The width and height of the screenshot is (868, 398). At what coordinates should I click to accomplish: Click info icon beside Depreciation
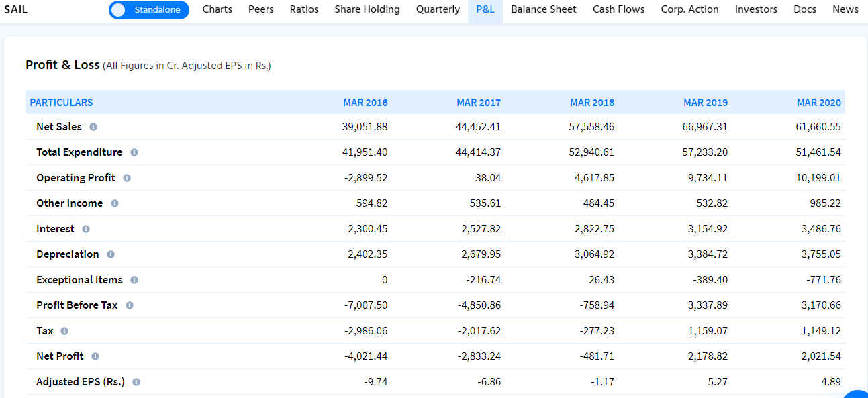[x=111, y=254]
